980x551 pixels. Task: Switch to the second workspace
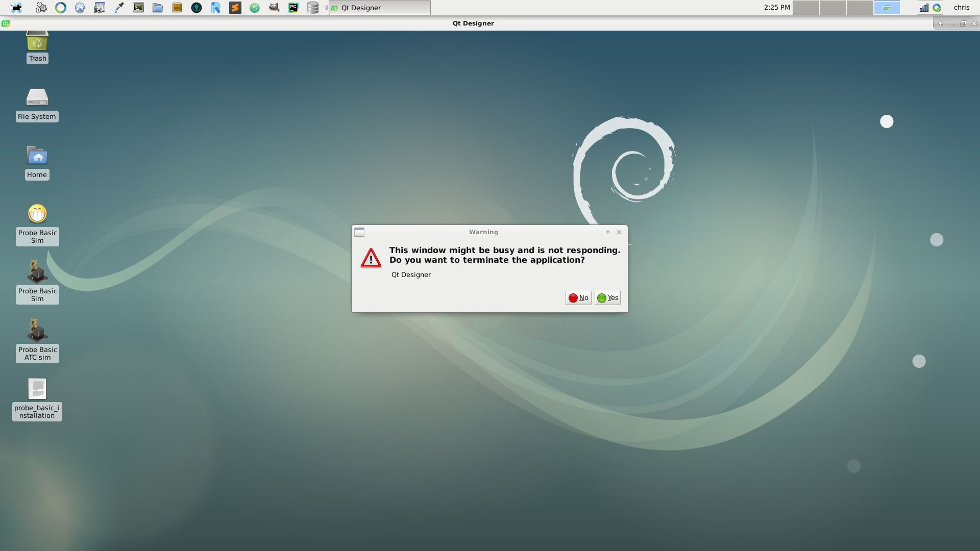click(833, 8)
